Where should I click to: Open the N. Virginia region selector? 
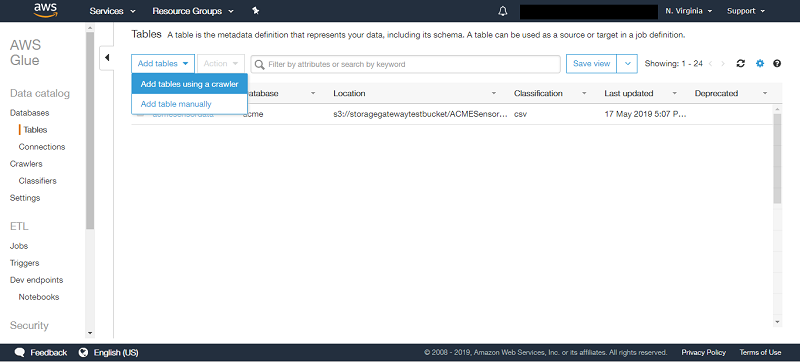tap(689, 11)
